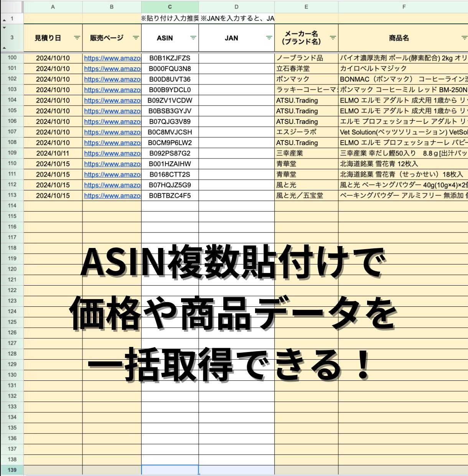
Task: Select column E header
Action: (x=306, y=7)
